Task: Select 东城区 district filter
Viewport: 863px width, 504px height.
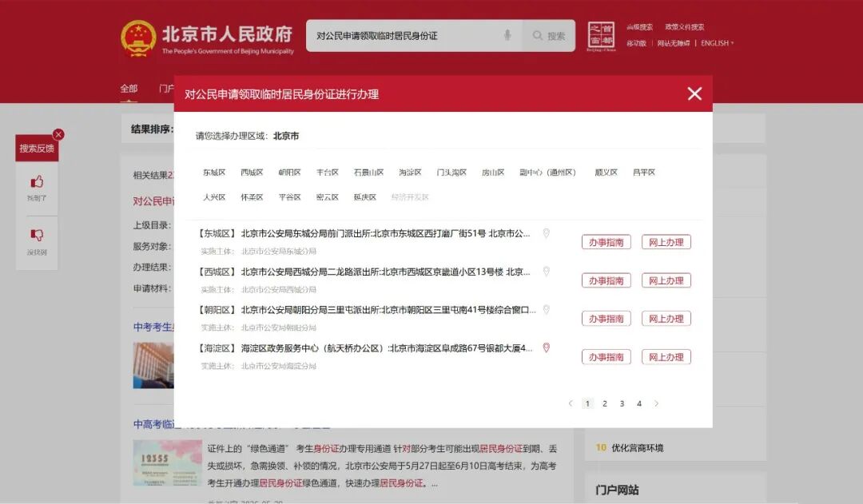Action: (x=214, y=173)
